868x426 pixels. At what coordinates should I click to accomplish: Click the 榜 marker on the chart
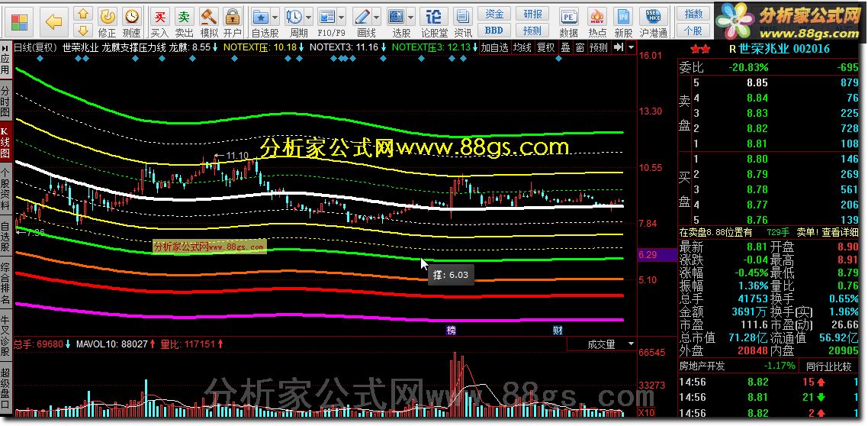[452, 331]
